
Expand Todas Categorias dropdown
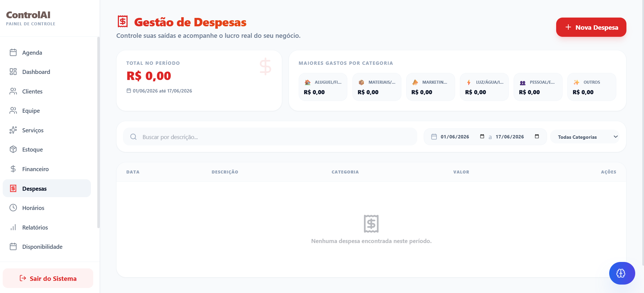585,137
